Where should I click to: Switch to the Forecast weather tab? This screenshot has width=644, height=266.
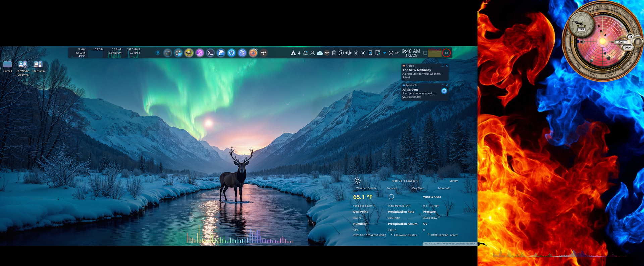pyautogui.click(x=392, y=188)
